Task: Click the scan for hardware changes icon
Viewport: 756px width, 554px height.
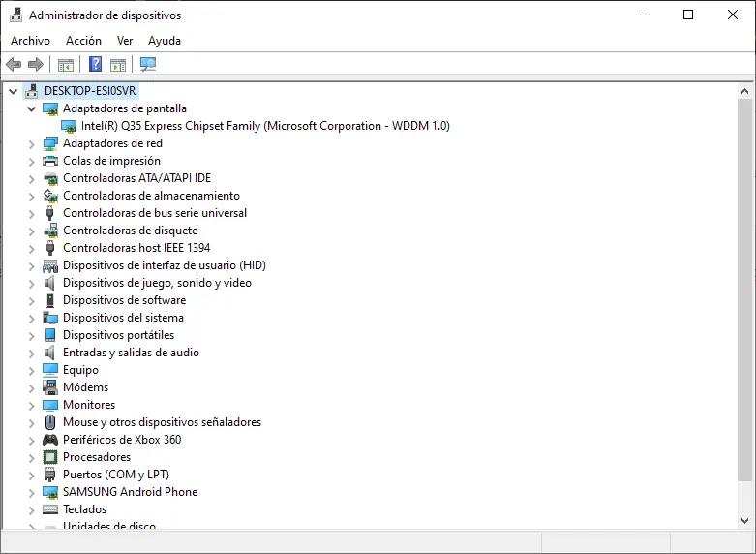Action: point(148,65)
